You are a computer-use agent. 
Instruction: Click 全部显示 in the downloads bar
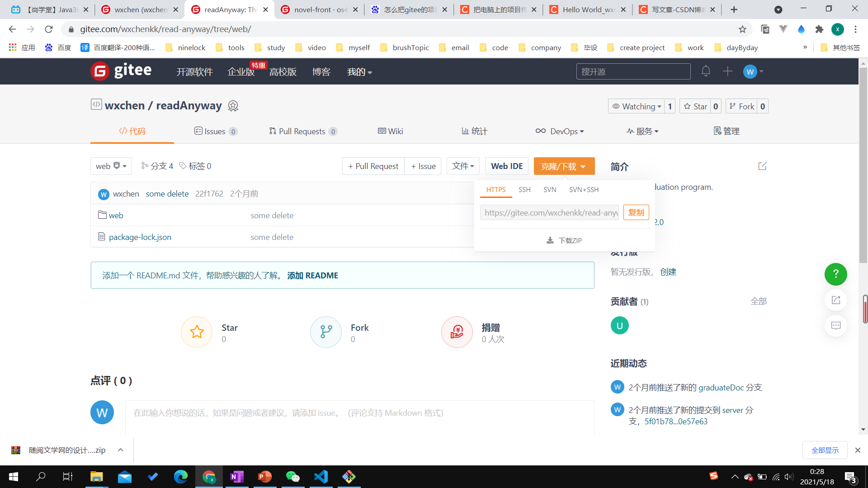pos(825,450)
